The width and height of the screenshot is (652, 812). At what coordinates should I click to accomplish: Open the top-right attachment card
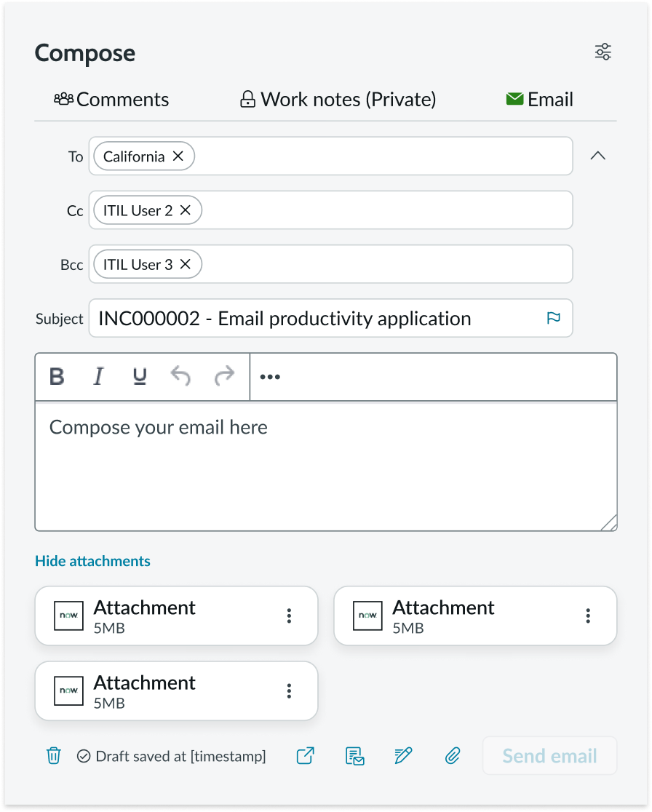[475, 616]
